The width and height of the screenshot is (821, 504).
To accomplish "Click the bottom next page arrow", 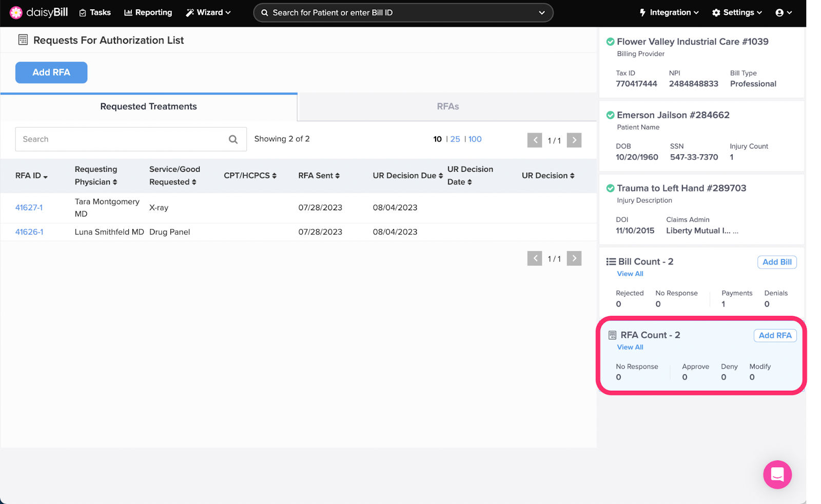I will tap(574, 258).
